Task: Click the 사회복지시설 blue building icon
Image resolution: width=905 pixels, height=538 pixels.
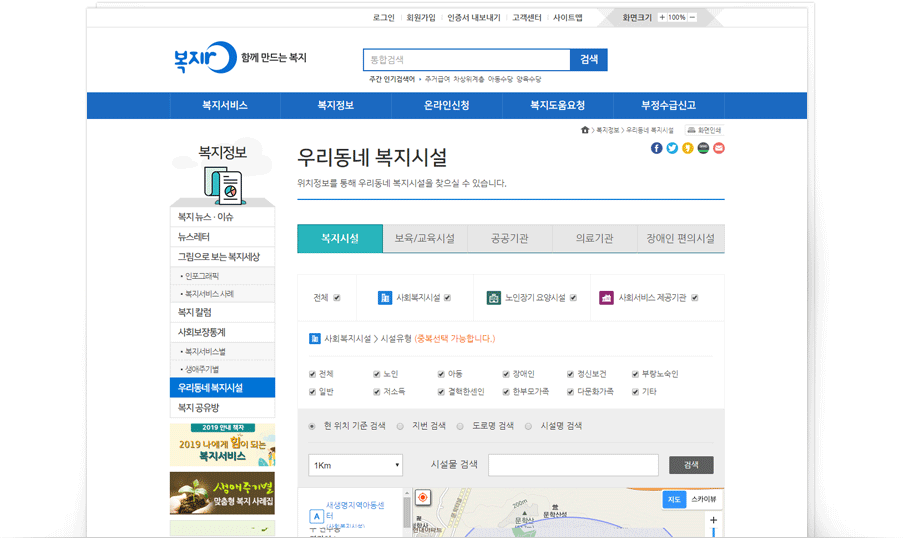Action: (384, 298)
